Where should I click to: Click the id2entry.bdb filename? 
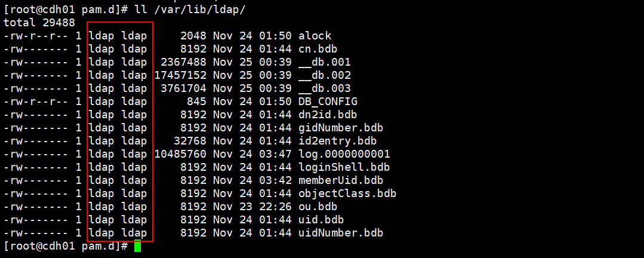pyautogui.click(x=337, y=141)
